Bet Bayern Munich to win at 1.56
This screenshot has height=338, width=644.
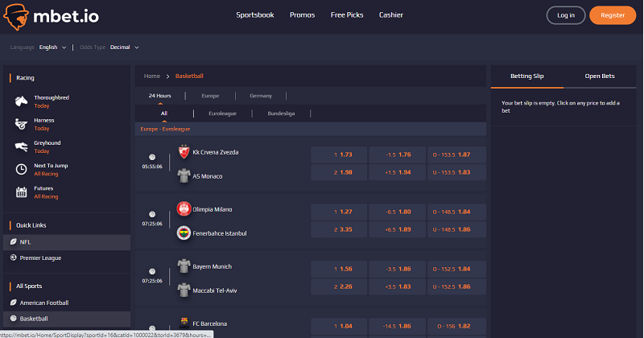pyautogui.click(x=339, y=269)
